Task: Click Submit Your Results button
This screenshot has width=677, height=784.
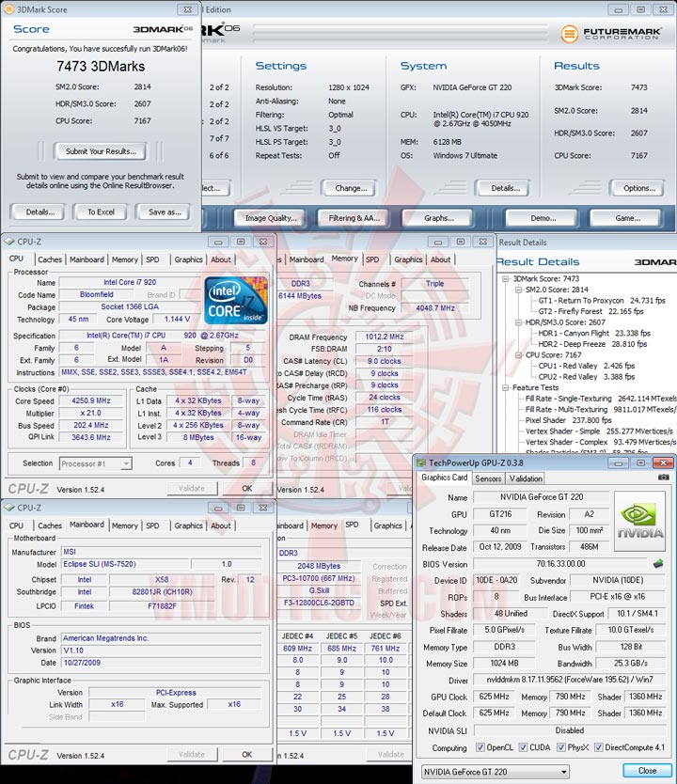Action: pos(101,151)
